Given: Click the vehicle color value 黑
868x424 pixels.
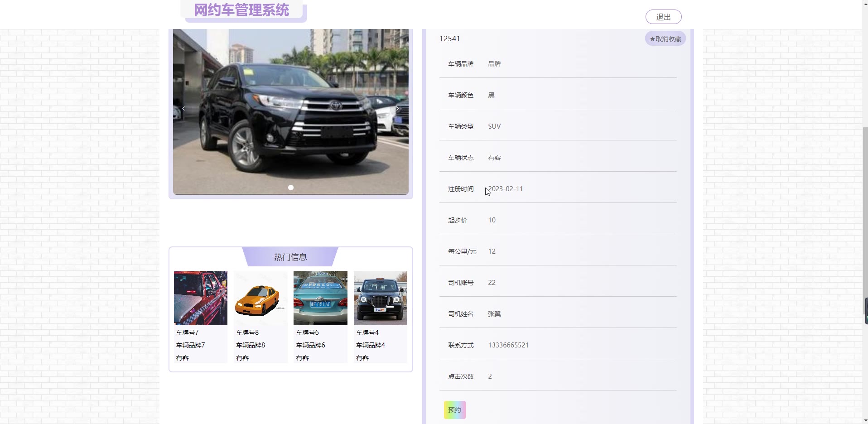Looking at the screenshot, I should [x=491, y=95].
